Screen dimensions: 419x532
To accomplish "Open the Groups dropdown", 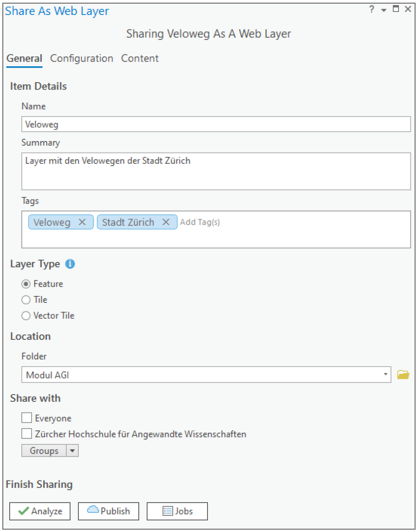I will 72,451.
